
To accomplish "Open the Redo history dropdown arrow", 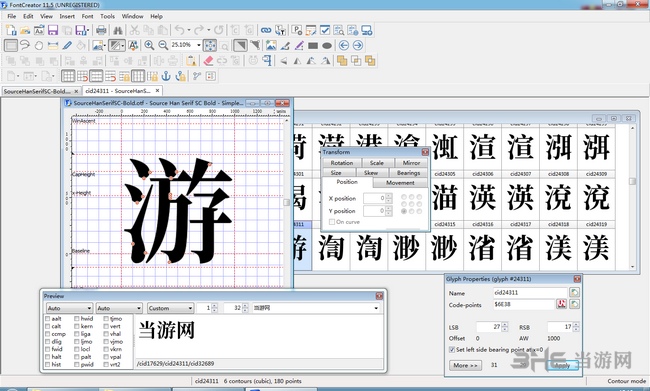I will pyautogui.click(x=209, y=30).
